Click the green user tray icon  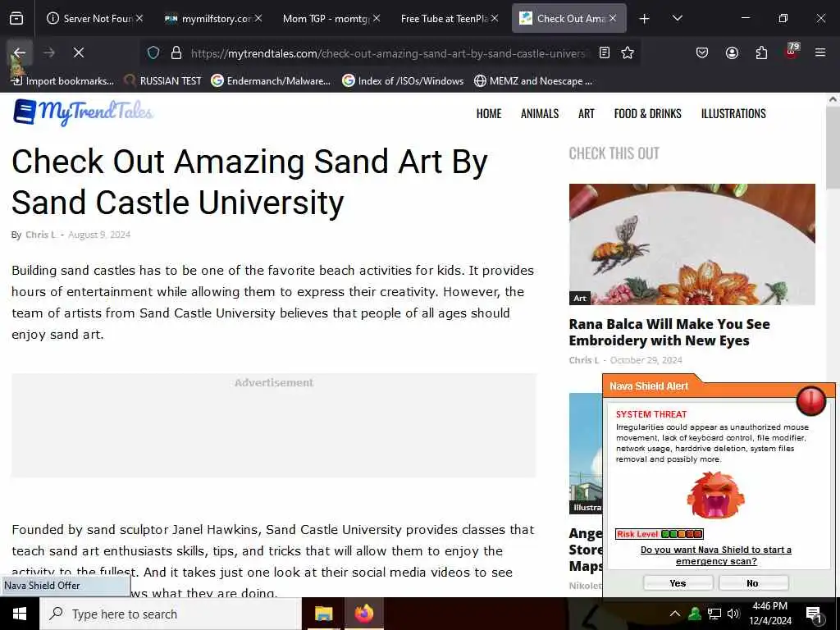point(695,614)
